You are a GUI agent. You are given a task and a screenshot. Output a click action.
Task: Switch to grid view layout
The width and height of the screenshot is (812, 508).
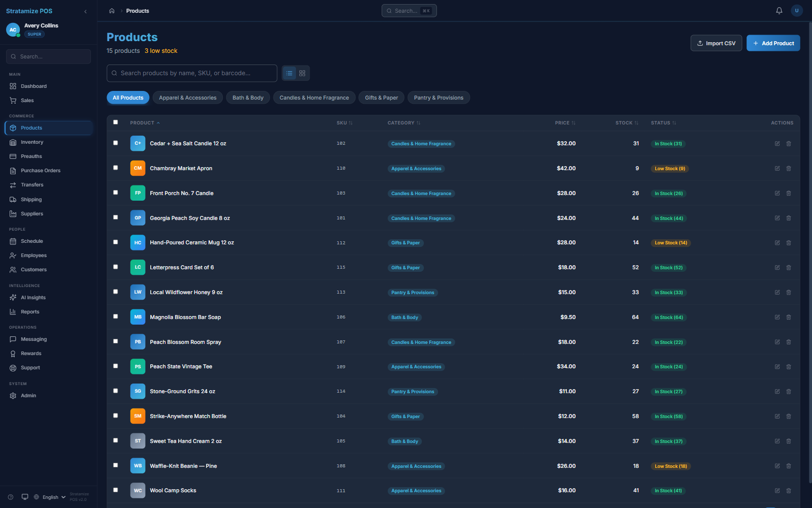[x=302, y=73]
